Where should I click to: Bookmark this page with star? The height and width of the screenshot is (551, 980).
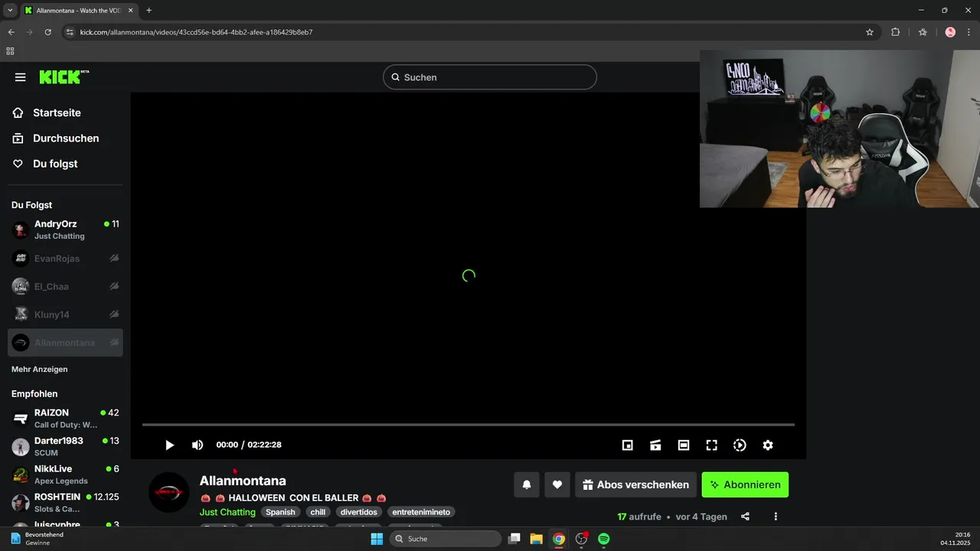coord(870,32)
